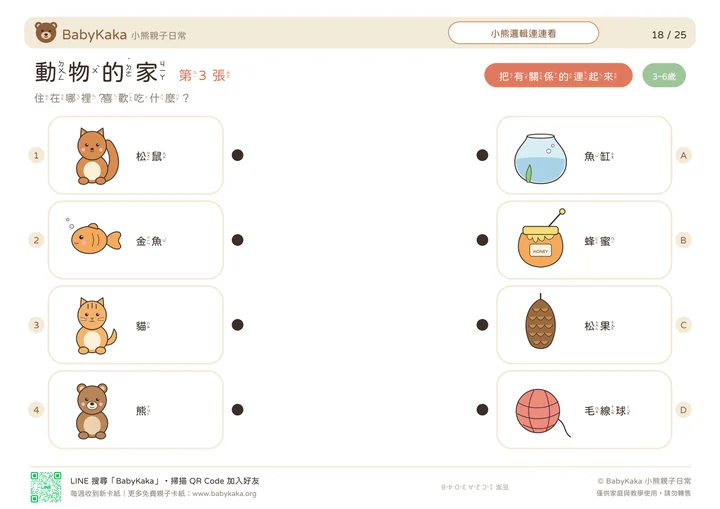The height and width of the screenshot is (509, 720).
Task: Select the dot beside yarn ball card
Action: tap(482, 410)
